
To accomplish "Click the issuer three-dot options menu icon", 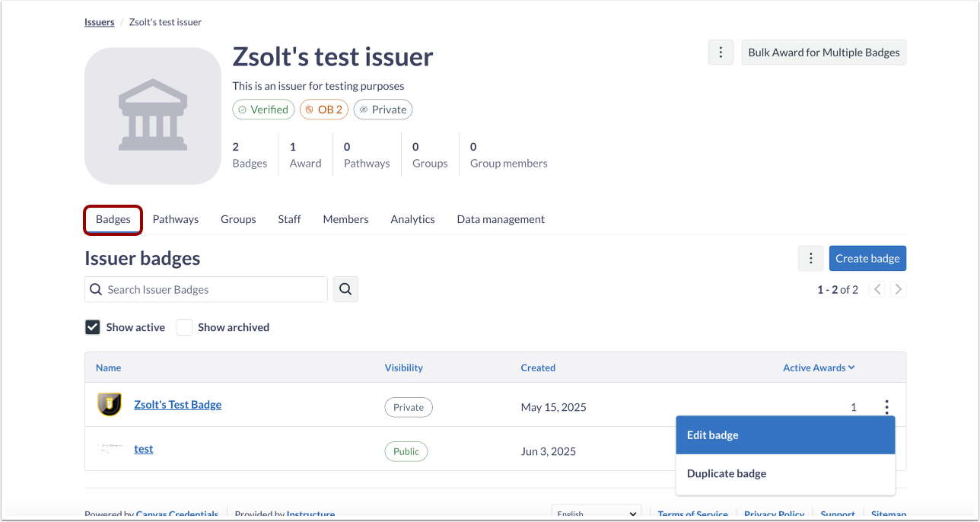I will [721, 53].
